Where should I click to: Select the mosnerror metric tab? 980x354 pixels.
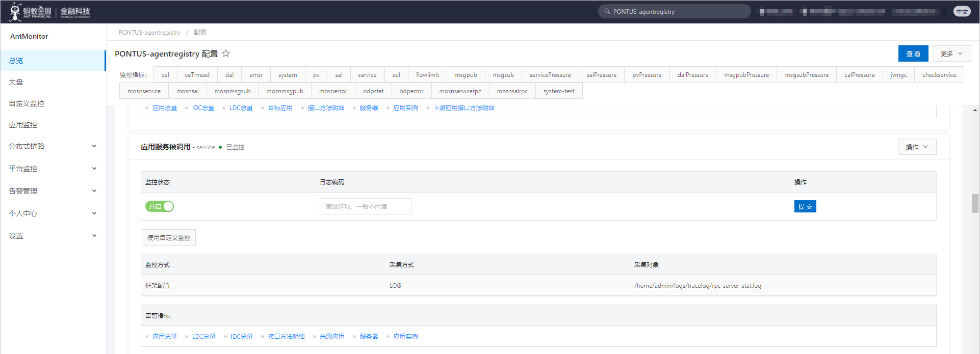[x=333, y=91]
